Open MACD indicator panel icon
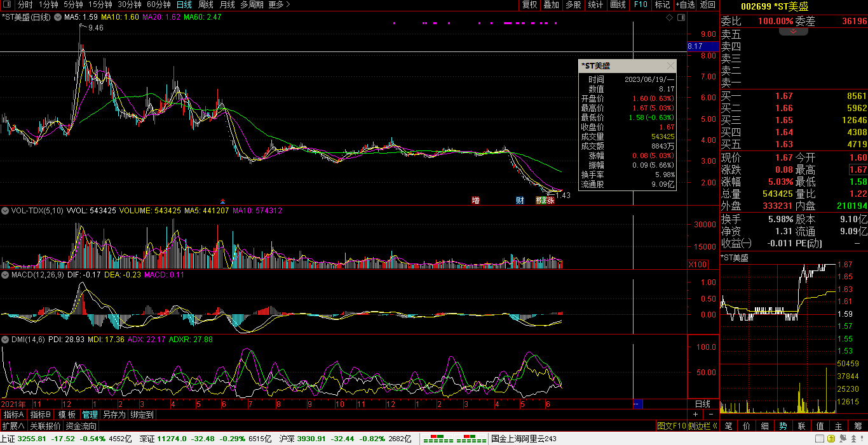The height and width of the screenshot is (445, 868). pyautogui.click(x=5, y=275)
